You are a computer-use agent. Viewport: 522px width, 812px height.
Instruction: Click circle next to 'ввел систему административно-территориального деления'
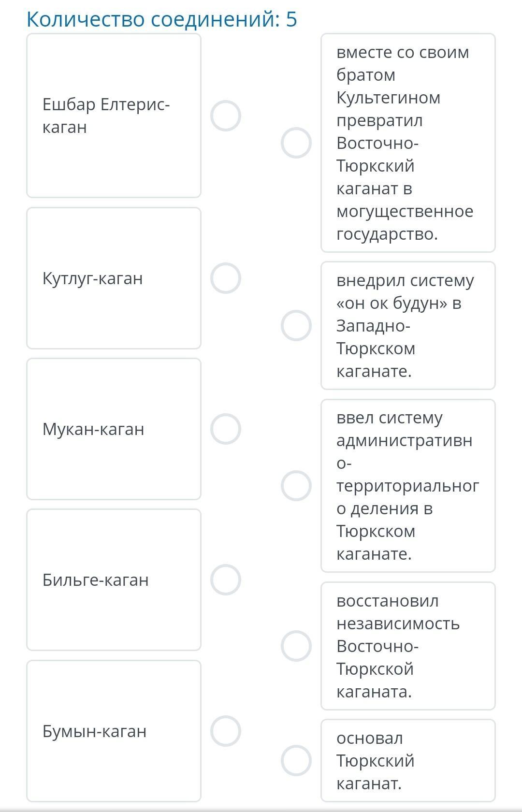pos(296,486)
